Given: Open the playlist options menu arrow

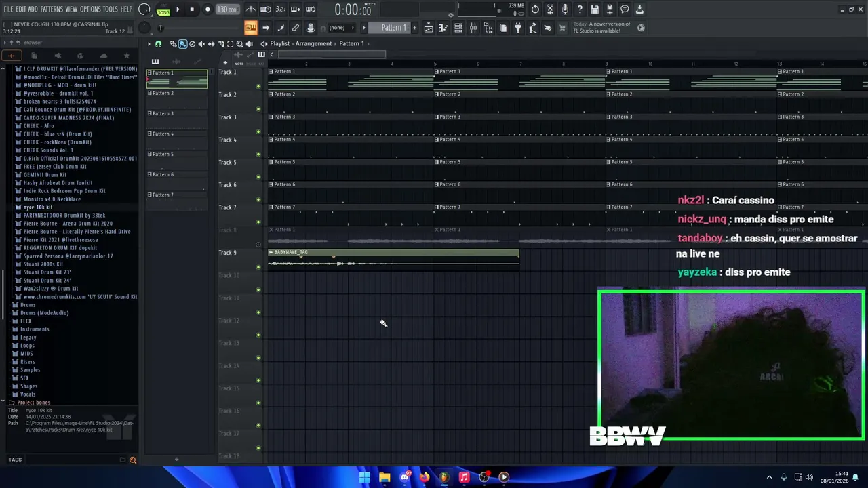Looking at the screenshot, I should click(x=149, y=44).
